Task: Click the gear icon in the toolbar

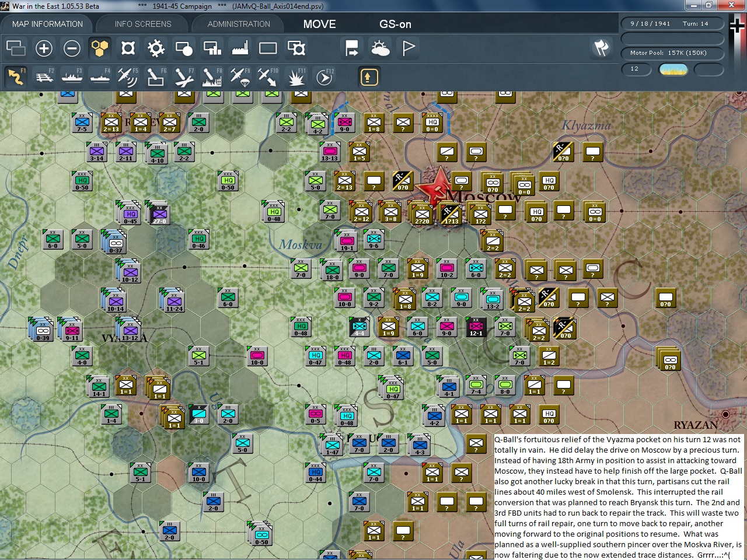Action: click(x=156, y=48)
